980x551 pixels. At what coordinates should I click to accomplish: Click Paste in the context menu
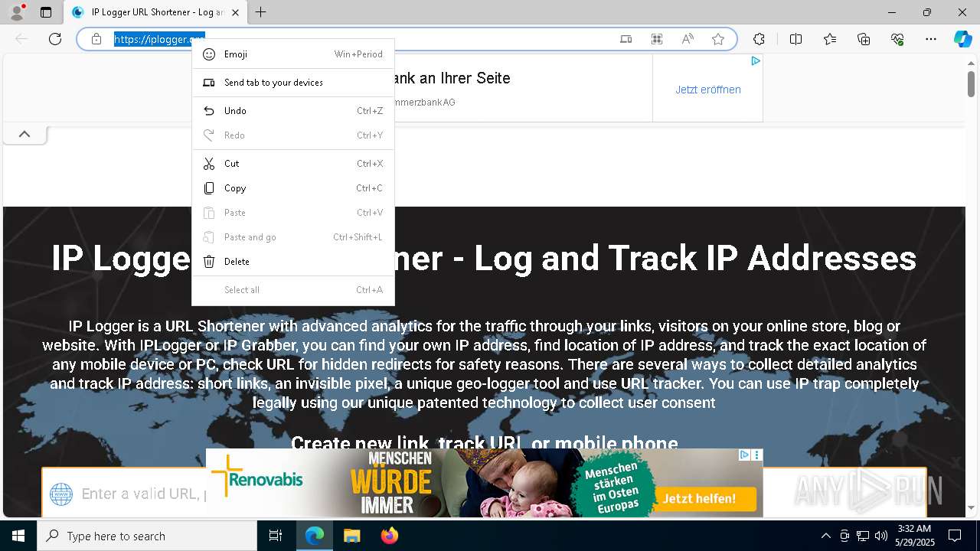293,213
